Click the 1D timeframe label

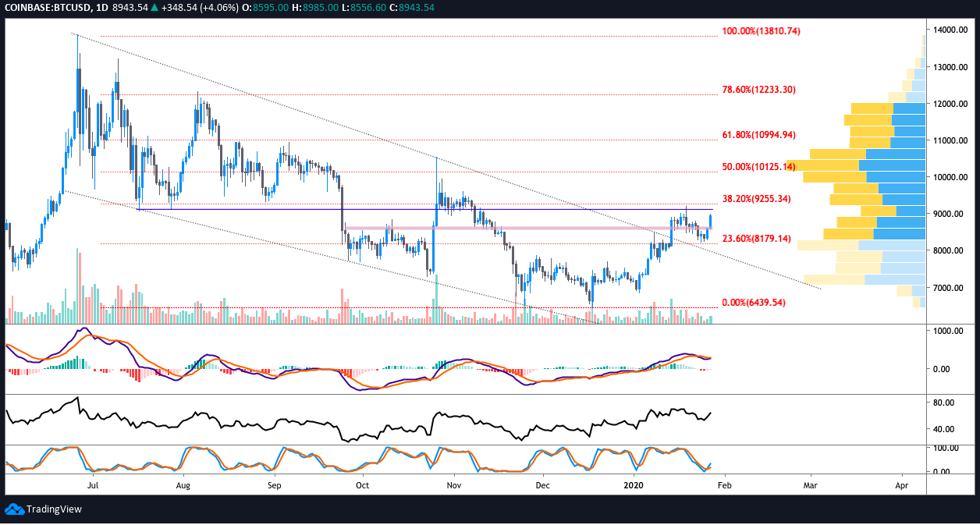click(x=100, y=7)
